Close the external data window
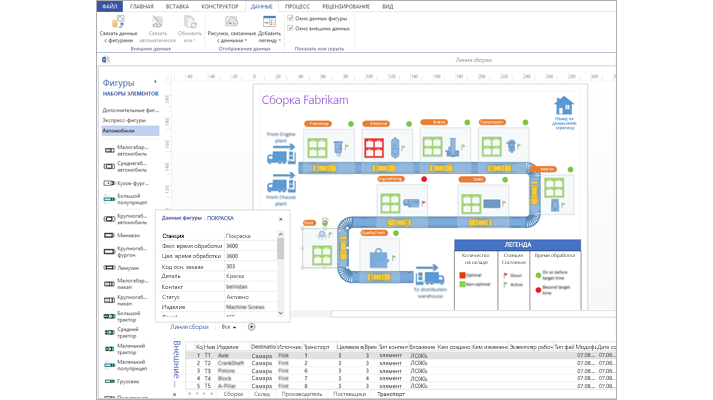 coord(175,395)
